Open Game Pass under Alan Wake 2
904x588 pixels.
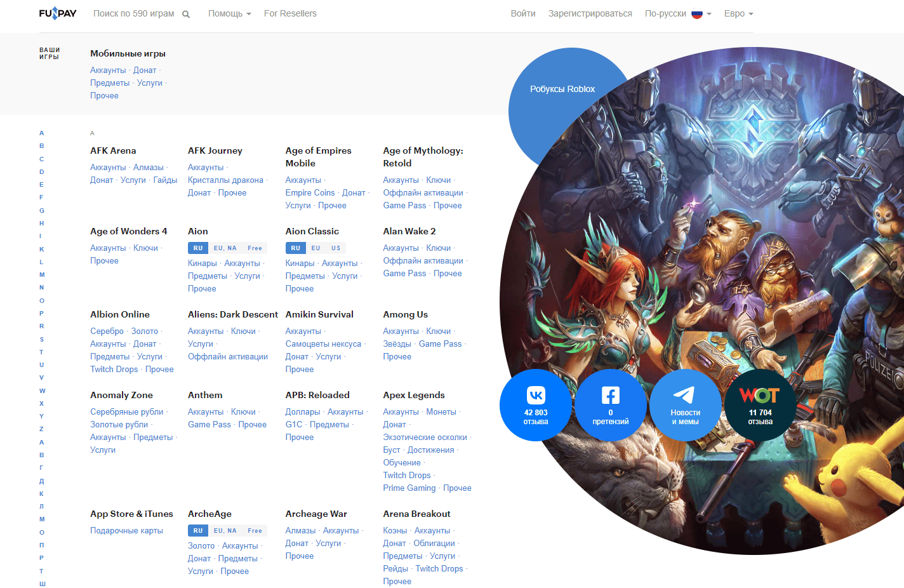pyautogui.click(x=404, y=274)
